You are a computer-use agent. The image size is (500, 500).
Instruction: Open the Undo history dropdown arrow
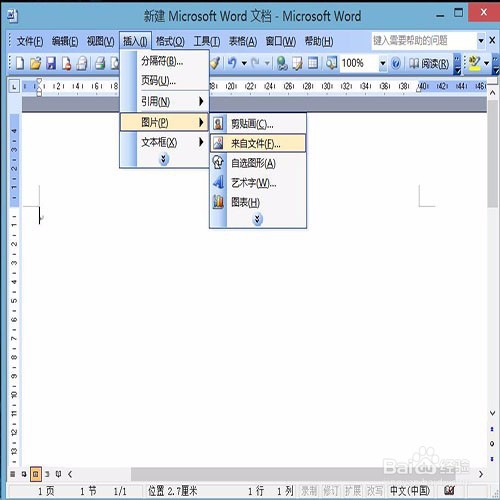click(x=244, y=63)
